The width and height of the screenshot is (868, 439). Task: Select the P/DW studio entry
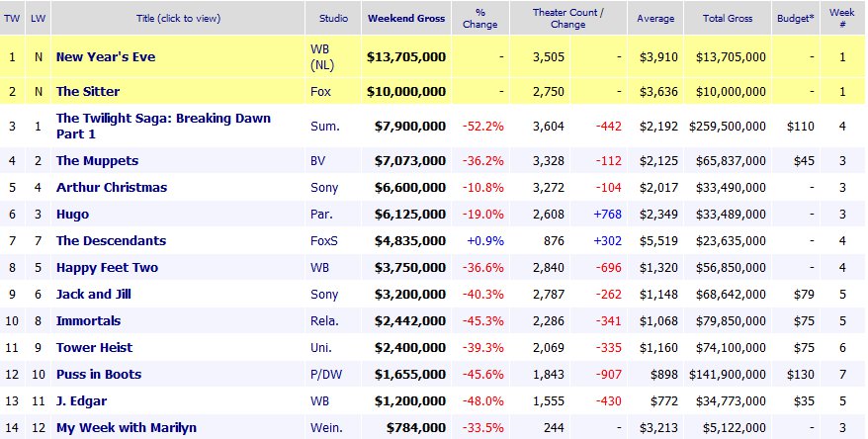pos(326,375)
